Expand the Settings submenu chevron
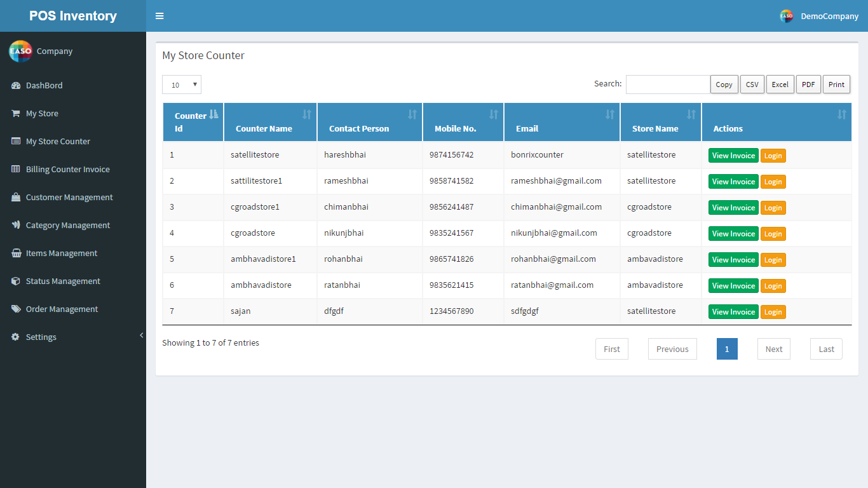868x488 pixels. [141, 335]
